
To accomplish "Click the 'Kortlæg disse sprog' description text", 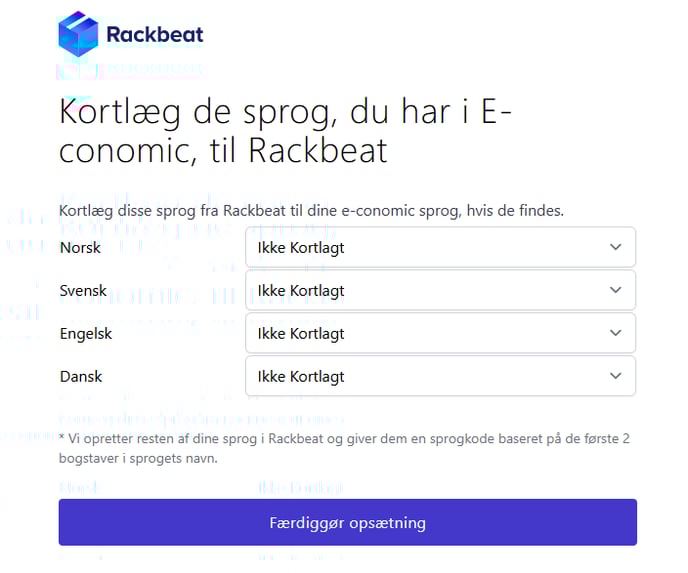I will click(311, 211).
